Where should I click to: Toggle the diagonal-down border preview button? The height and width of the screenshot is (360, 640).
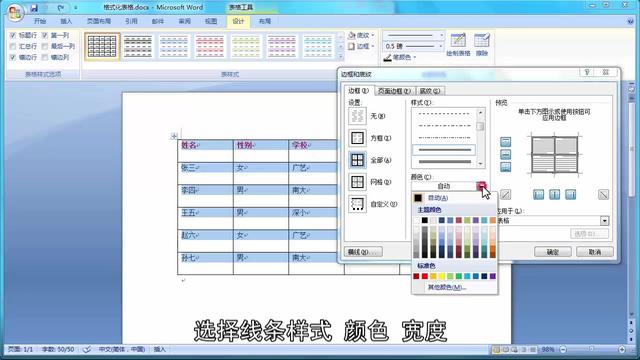603,195
